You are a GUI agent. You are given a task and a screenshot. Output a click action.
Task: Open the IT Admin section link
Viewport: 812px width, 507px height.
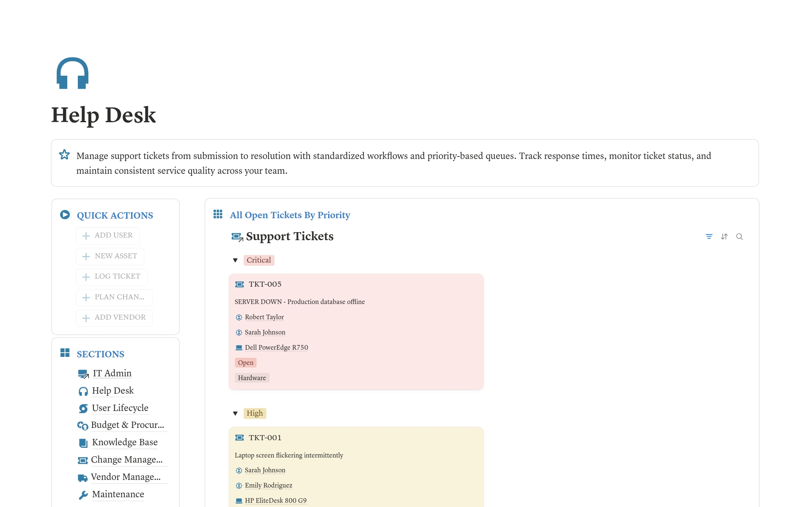[112, 373]
